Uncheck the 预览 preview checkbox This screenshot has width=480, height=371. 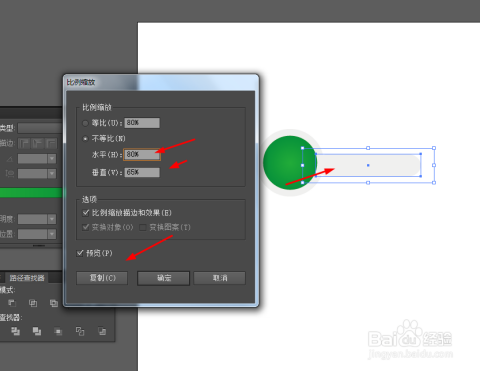[x=80, y=253]
